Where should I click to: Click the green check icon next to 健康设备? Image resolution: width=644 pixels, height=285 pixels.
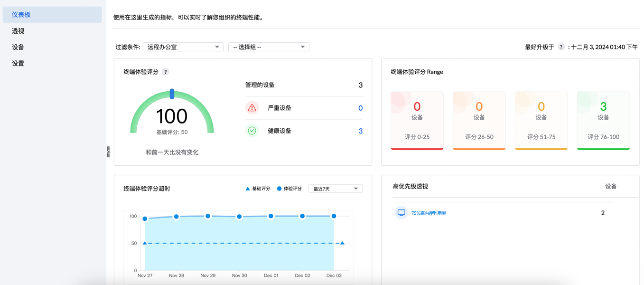pos(252,131)
